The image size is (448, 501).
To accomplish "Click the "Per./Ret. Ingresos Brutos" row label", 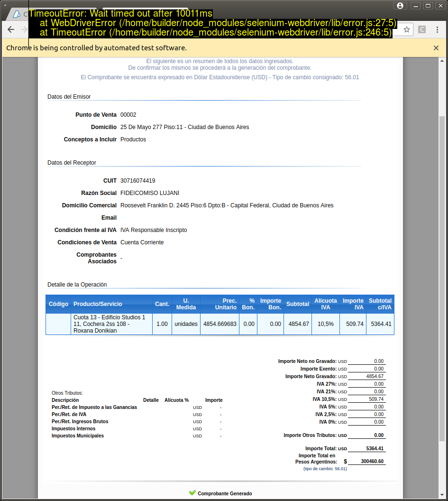I will click(x=80, y=422).
